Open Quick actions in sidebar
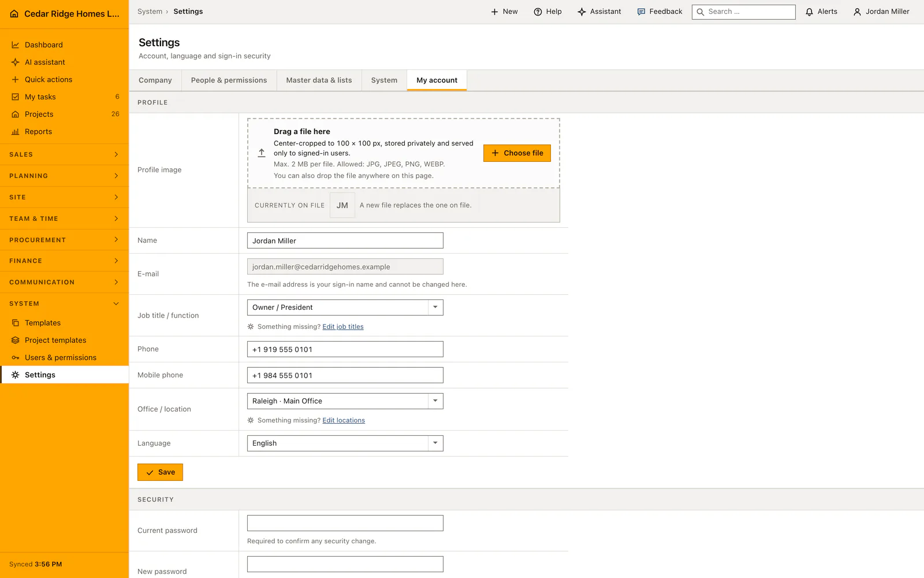 pyautogui.click(x=64, y=79)
